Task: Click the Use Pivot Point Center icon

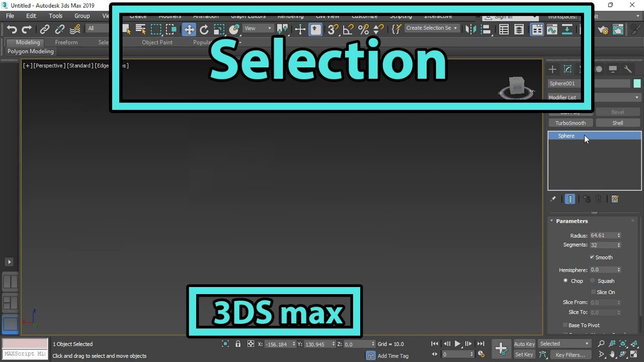Action: click(x=282, y=30)
